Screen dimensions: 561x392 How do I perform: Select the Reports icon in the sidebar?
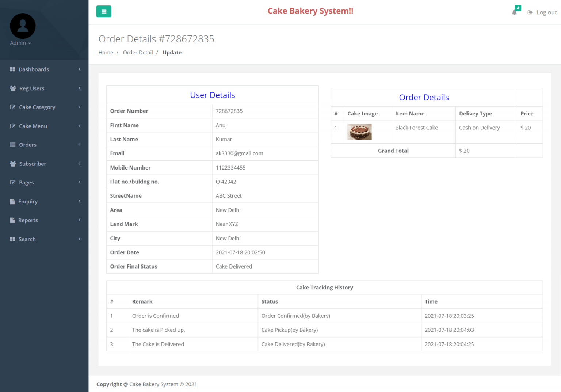point(12,220)
